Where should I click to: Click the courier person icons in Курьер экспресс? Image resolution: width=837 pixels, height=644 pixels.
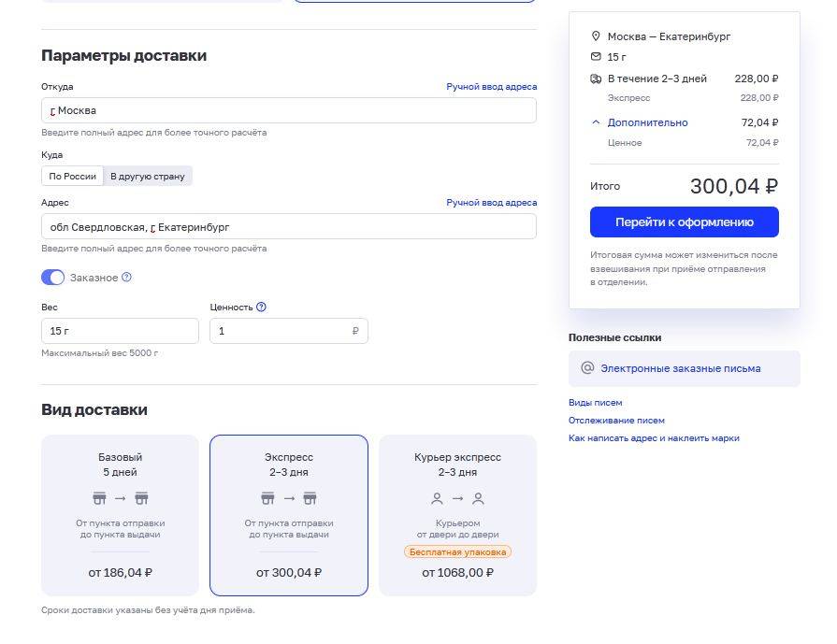(457, 499)
